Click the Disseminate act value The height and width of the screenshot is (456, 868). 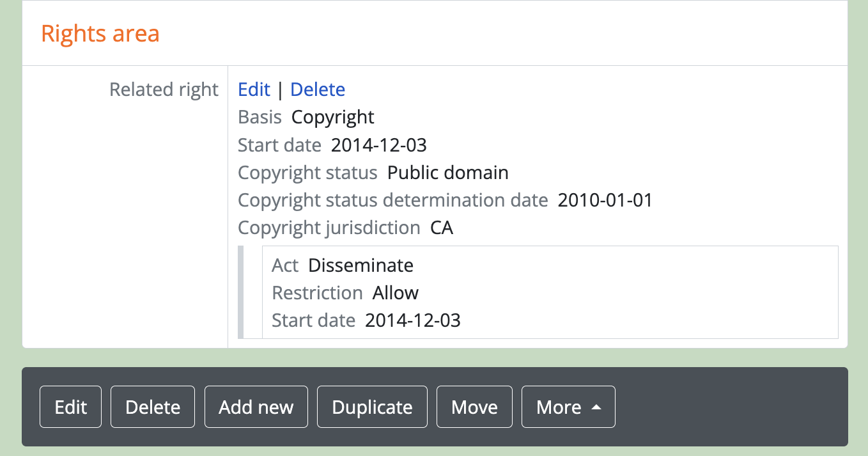(360, 265)
